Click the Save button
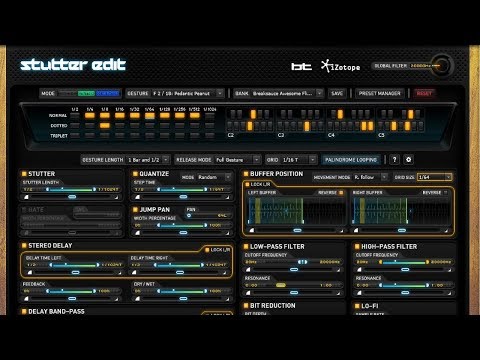Viewport: 480px width, 360px height. tap(337, 93)
